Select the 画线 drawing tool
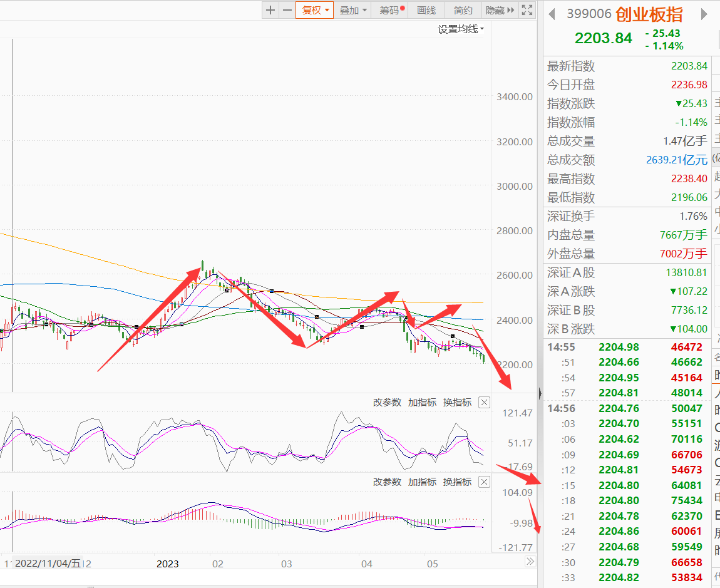This screenshot has width=720, height=588. (426, 10)
